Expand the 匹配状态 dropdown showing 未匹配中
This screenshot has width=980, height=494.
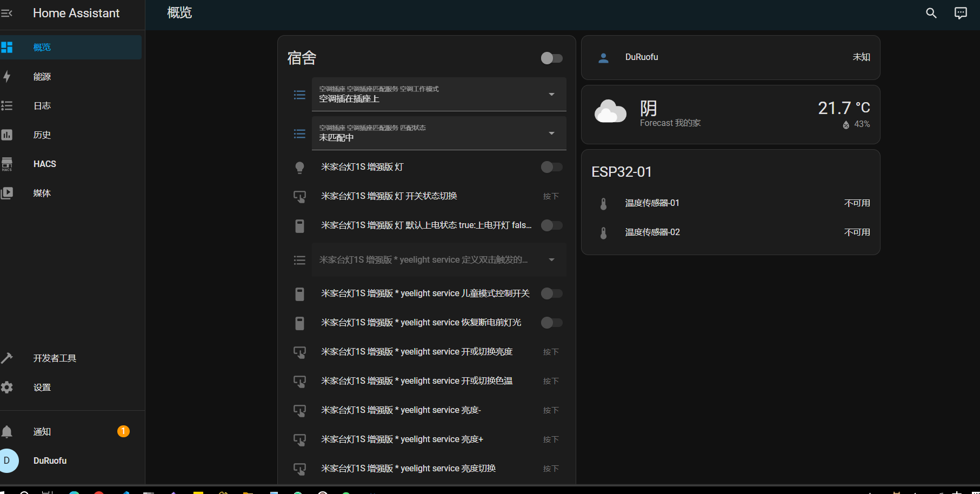coord(438,133)
